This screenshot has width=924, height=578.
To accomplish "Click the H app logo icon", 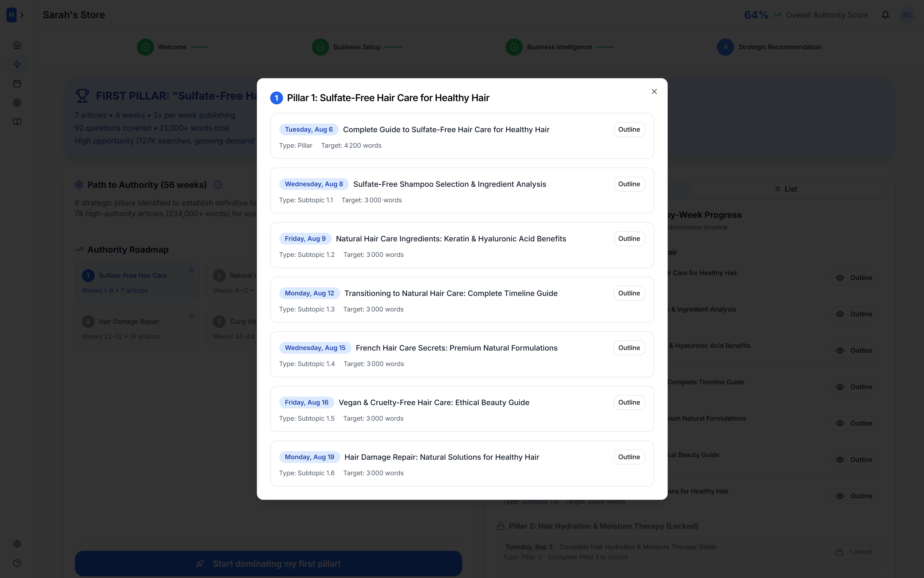I will (x=12, y=15).
